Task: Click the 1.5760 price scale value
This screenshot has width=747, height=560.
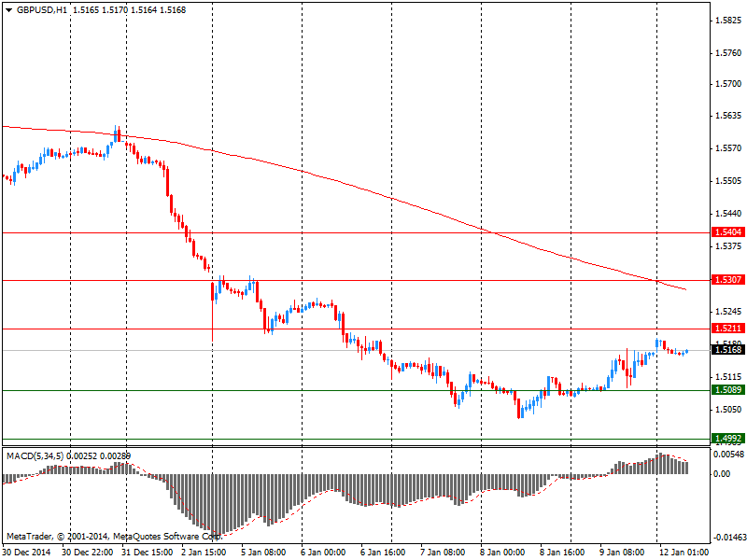Action: tap(729, 53)
